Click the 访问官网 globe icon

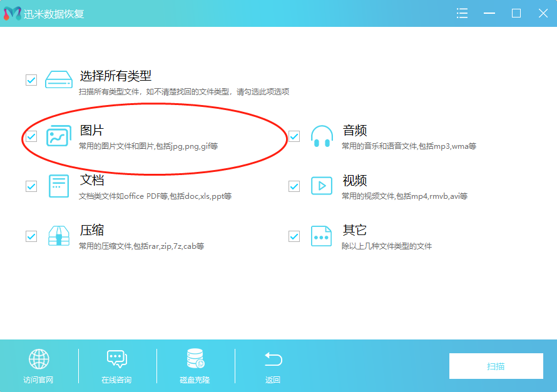coord(39,359)
